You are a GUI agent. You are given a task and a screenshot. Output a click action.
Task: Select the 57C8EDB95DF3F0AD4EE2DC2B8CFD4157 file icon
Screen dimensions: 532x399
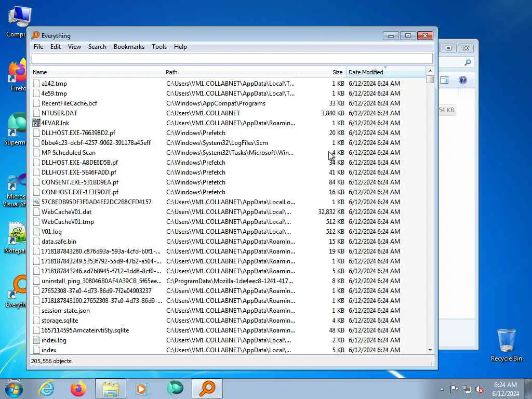click(37, 202)
